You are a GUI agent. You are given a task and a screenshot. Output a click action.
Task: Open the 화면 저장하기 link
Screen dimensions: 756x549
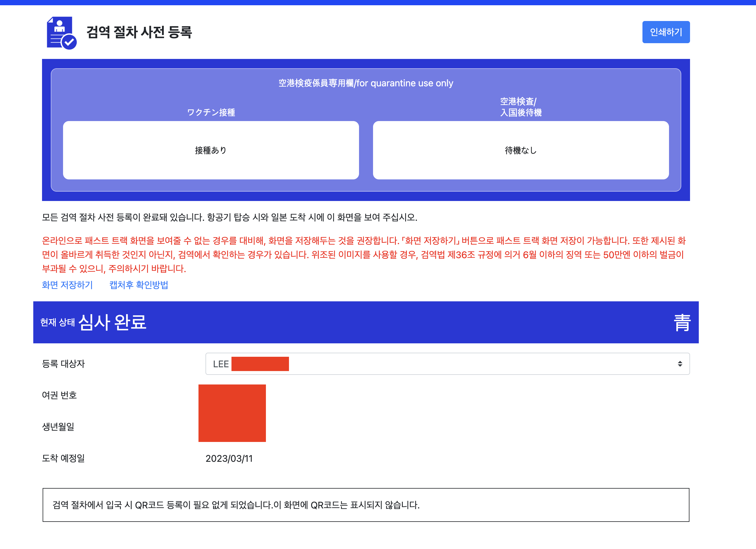tap(67, 285)
